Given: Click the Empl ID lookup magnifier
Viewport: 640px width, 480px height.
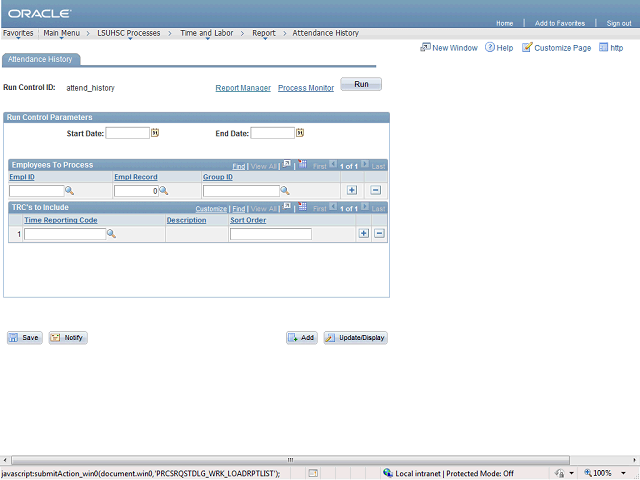Looking at the screenshot, I should [x=70, y=190].
